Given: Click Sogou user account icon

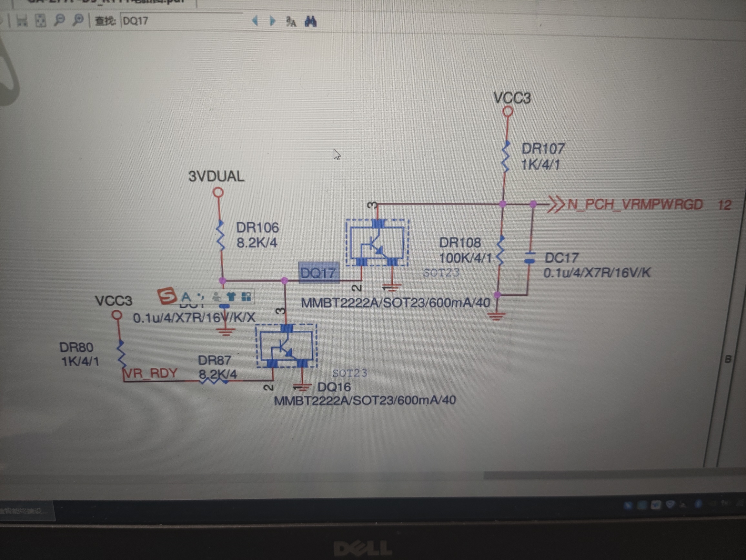Looking at the screenshot, I should pyautogui.click(x=217, y=297).
